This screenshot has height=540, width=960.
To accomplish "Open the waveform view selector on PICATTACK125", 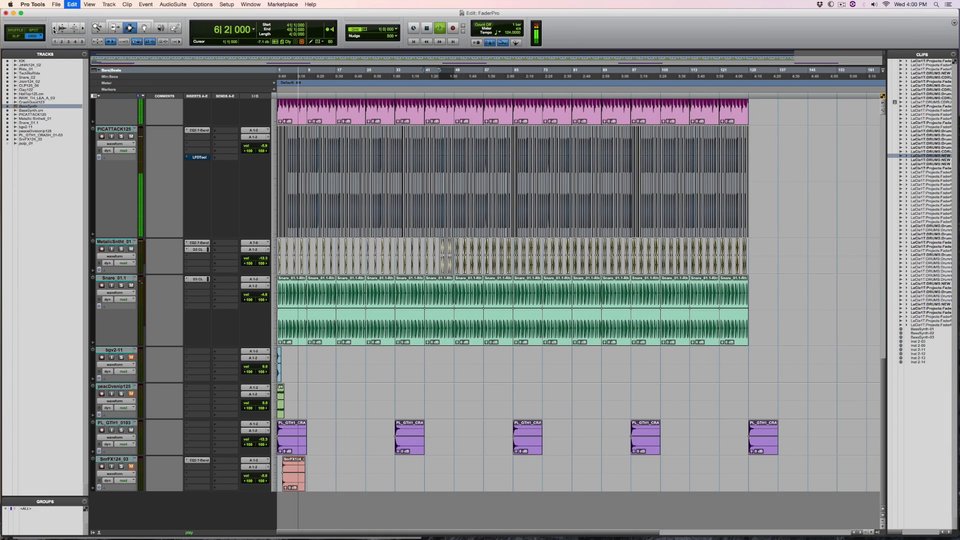I will (116, 144).
